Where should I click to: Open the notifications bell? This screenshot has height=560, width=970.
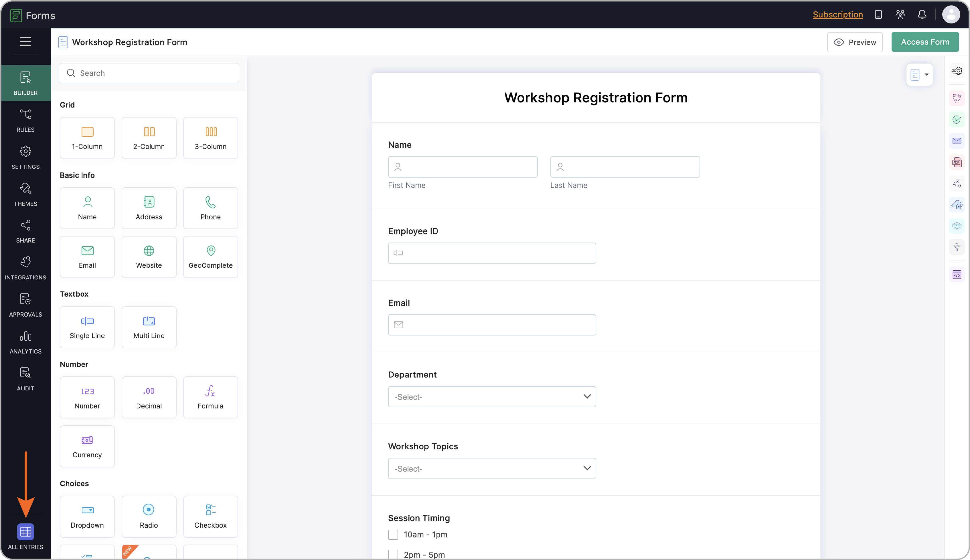[x=922, y=15]
